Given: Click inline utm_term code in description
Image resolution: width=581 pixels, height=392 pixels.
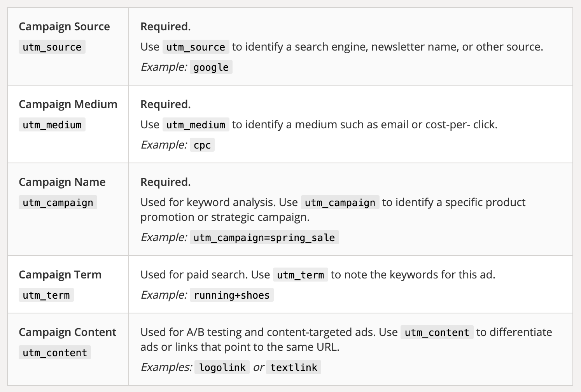Looking at the screenshot, I should tap(301, 275).
